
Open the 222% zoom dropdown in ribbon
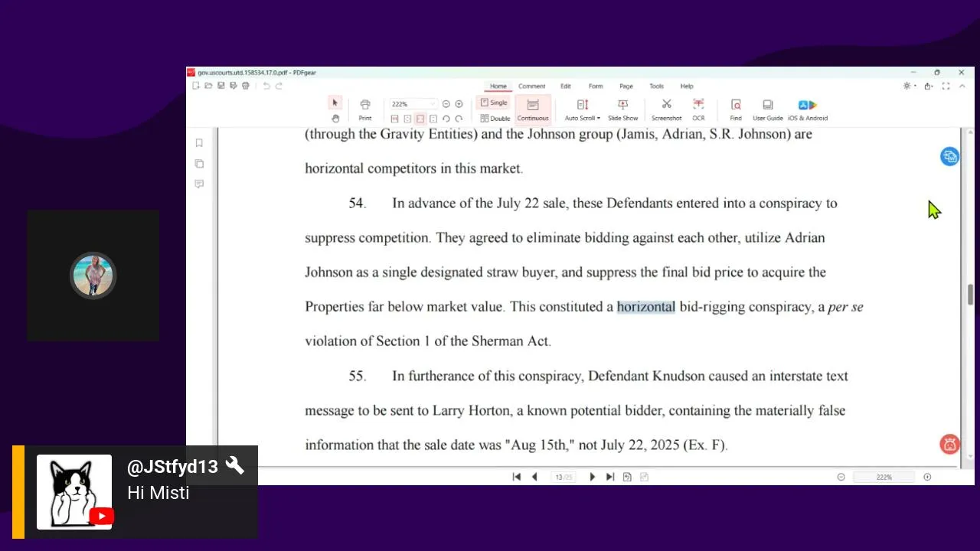pyautogui.click(x=413, y=104)
